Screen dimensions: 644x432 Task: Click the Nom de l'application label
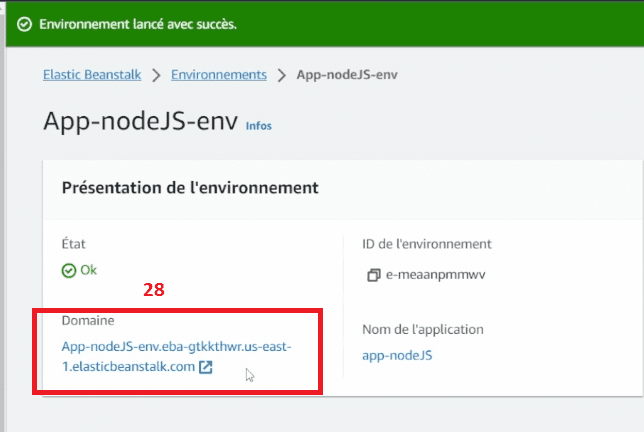pyautogui.click(x=423, y=329)
